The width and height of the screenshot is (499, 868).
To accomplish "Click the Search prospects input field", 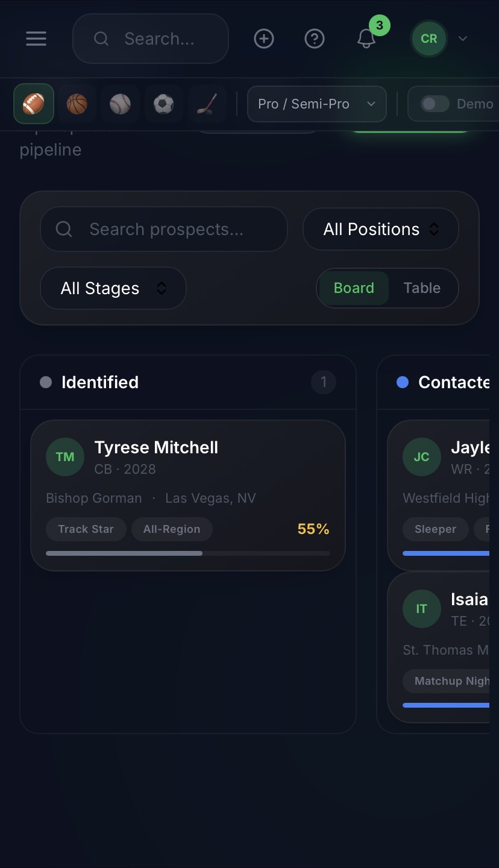I will pyautogui.click(x=163, y=229).
